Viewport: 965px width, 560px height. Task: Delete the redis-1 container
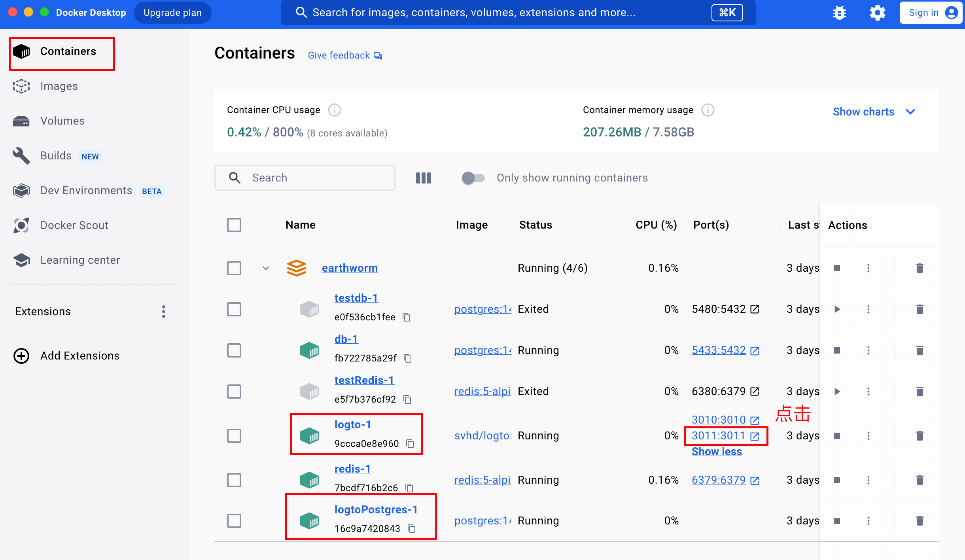click(x=920, y=480)
